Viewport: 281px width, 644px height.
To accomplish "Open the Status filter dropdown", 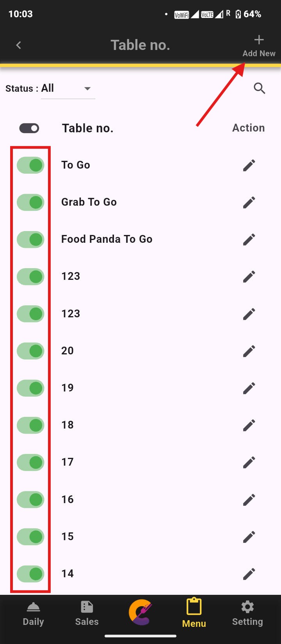I will coord(68,89).
